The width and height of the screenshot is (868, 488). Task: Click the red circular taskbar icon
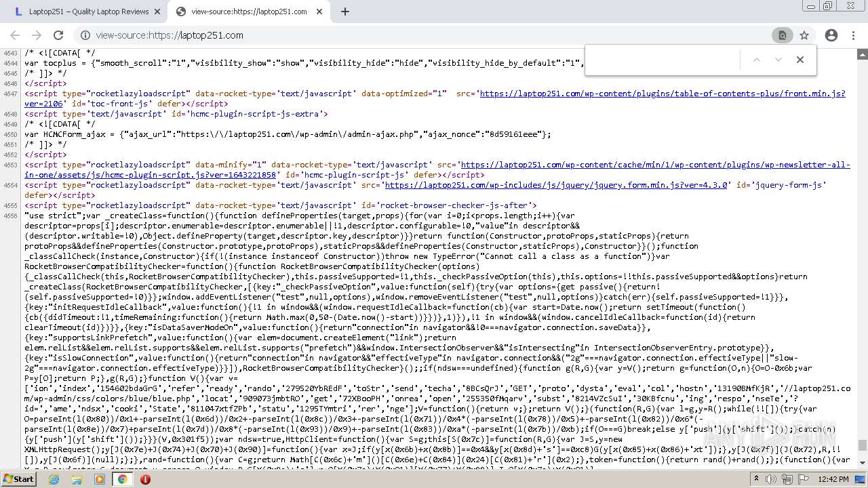coord(145,479)
